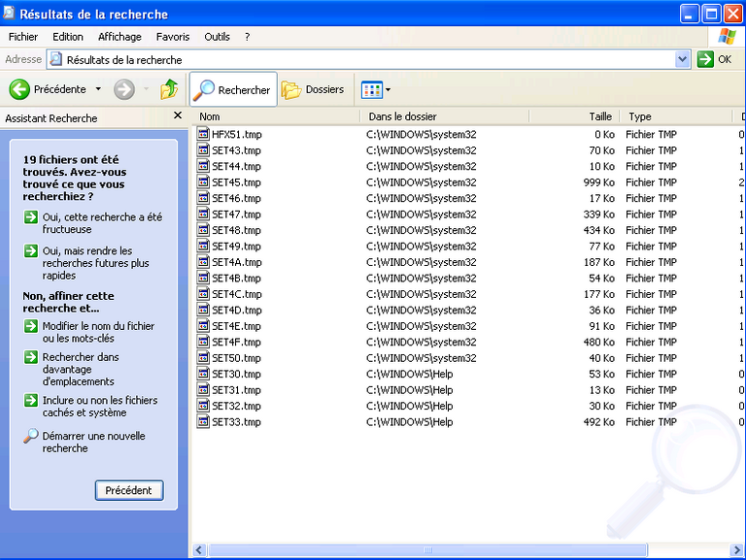Click the '999 Ko' size of SET45.tmp

[599, 182]
